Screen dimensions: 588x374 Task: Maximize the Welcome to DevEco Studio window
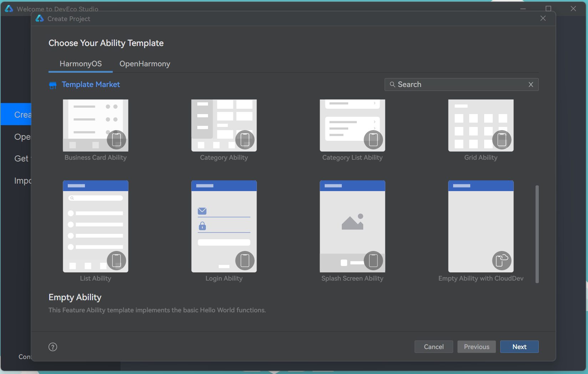548,9
